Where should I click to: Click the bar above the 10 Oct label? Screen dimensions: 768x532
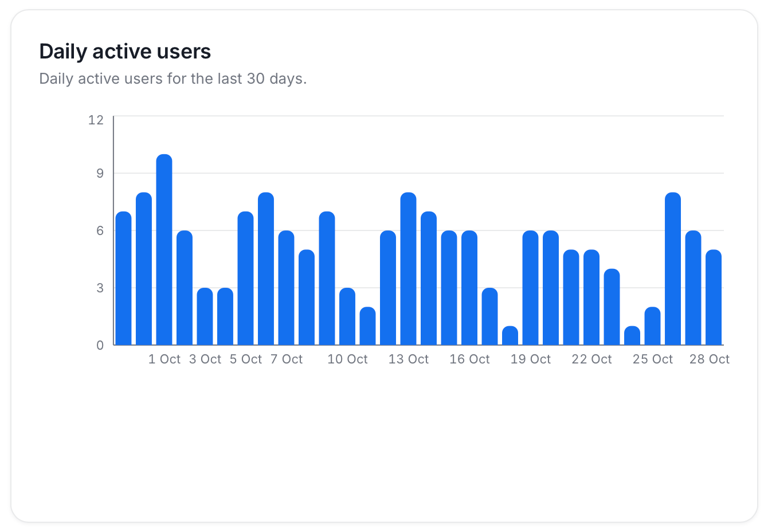347,316
